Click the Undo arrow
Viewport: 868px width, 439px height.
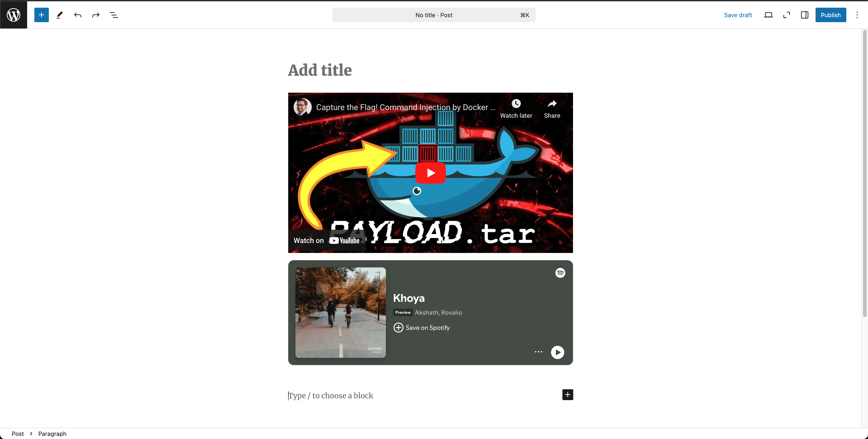tap(78, 15)
